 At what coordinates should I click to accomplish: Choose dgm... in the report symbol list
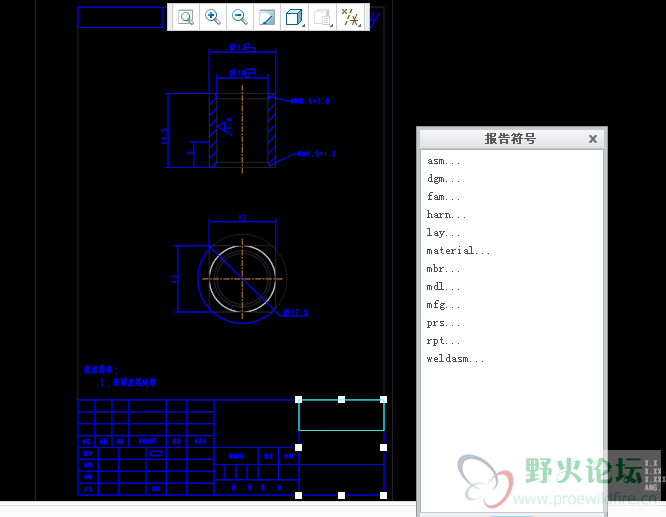(444, 179)
